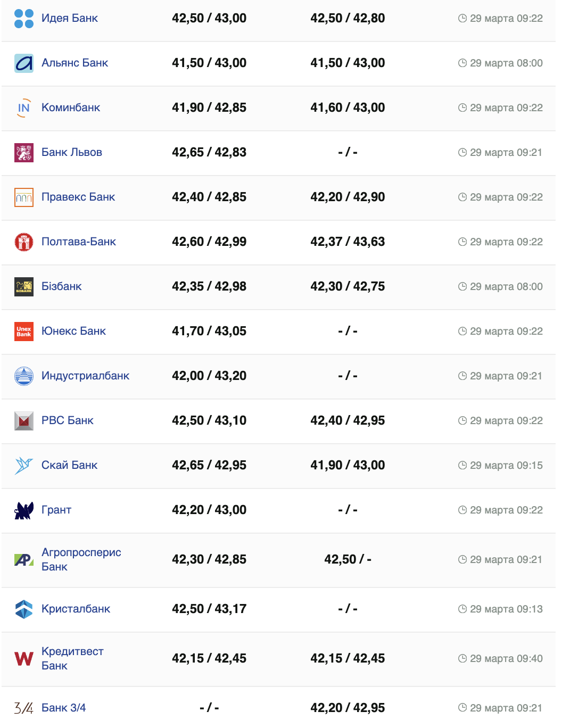562x728 pixels.
Task: Click the Альянс Банк logo icon
Action: (24, 63)
